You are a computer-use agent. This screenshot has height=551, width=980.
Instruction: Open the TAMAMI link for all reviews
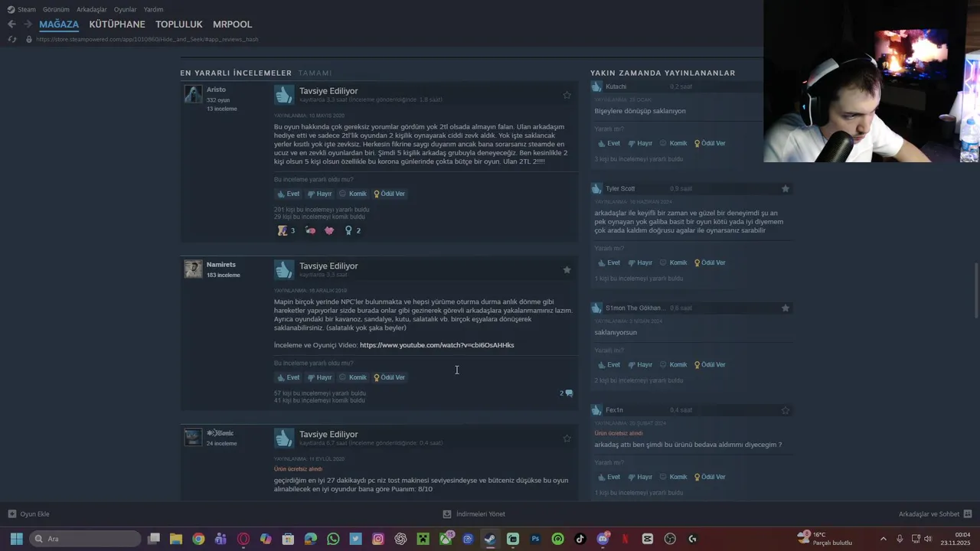click(x=315, y=73)
